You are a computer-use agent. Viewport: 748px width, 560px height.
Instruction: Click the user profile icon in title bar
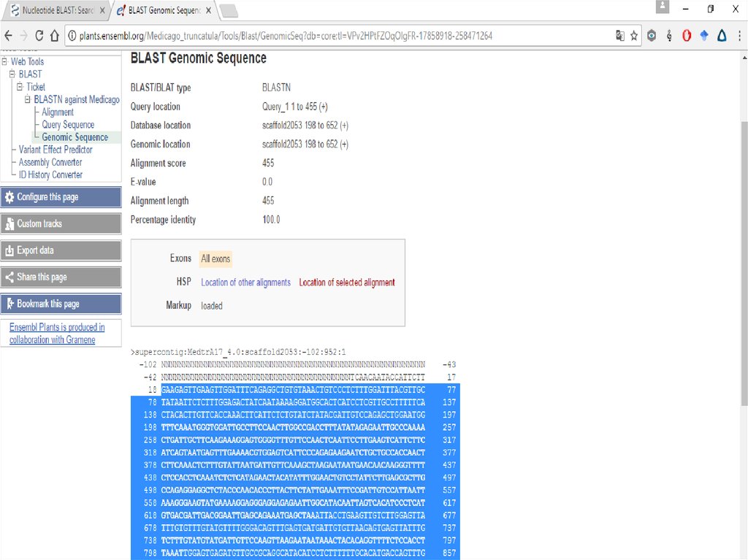pyautogui.click(x=663, y=8)
